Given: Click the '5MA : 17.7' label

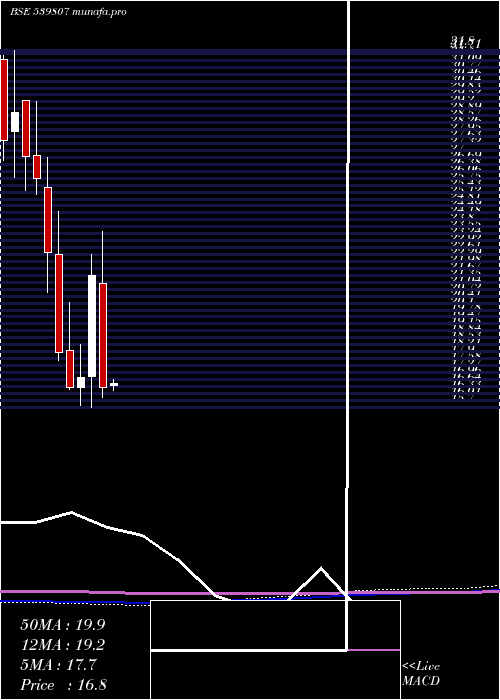Looking at the screenshot, I should click(58, 665).
